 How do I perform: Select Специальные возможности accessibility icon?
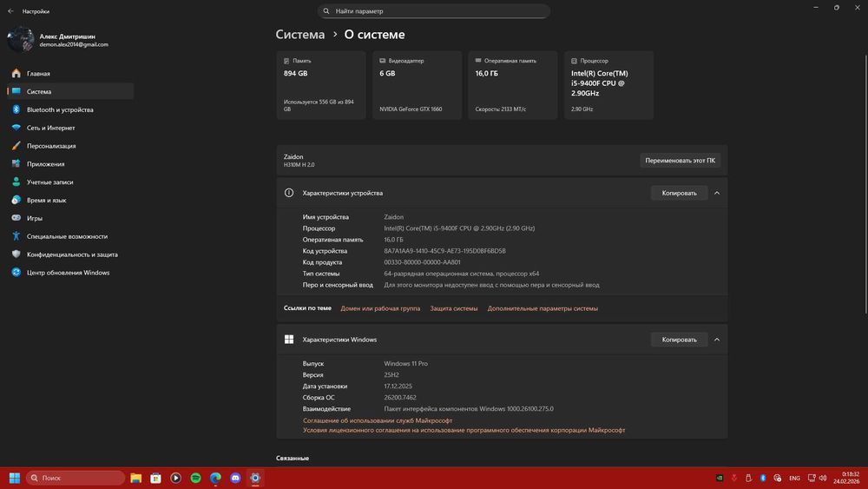click(16, 236)
